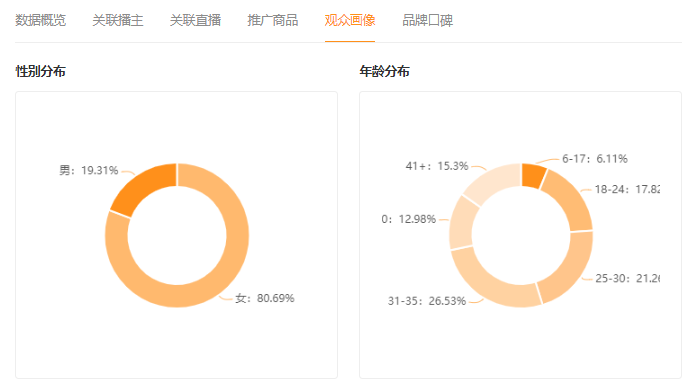Screen dimensions: 698x388
Task: Click the 观众画像 tab
Action: pyautogui.click(x=350, y=20)
